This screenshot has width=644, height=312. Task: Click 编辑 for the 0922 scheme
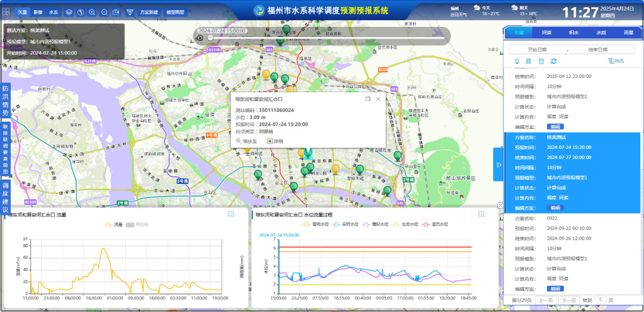pos(555,289)
